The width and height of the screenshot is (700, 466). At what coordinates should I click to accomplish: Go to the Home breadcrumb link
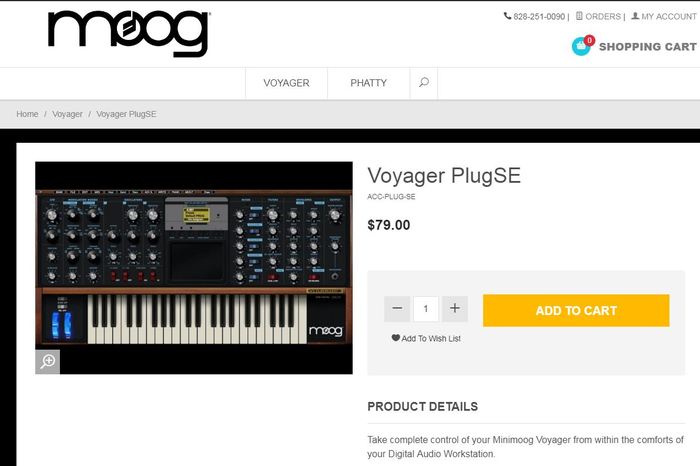[x=27, y=114]
